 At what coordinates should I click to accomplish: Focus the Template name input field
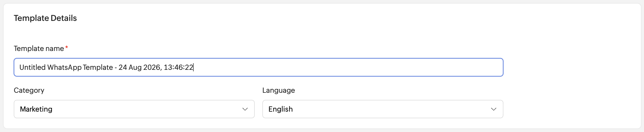pos(259,67)
